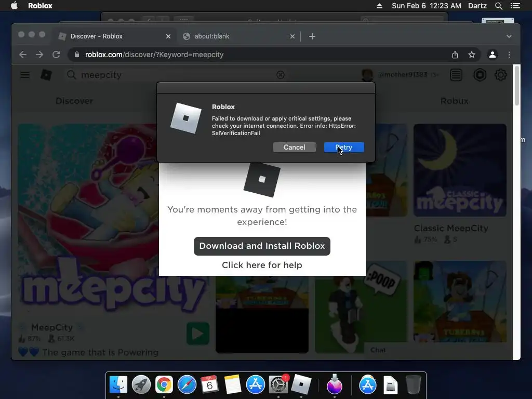The height and width of the screenshot is (399, 532).
Task: Open Notes from the dock
Action: (232, 385)
